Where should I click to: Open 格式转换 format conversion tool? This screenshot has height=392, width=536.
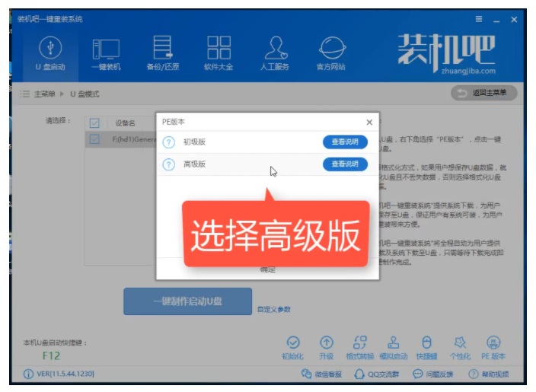coord(359,346)
